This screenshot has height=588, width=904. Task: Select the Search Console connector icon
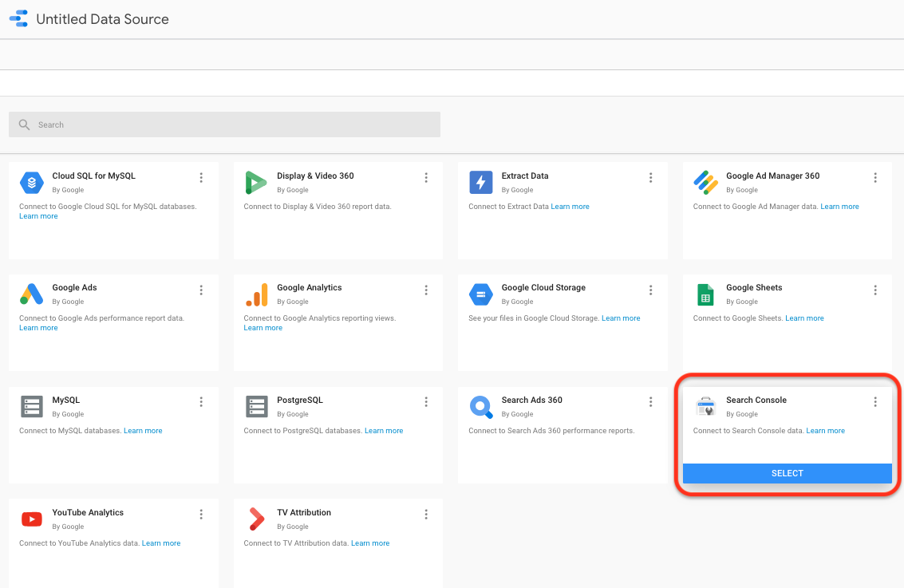(x=705, y=407)
